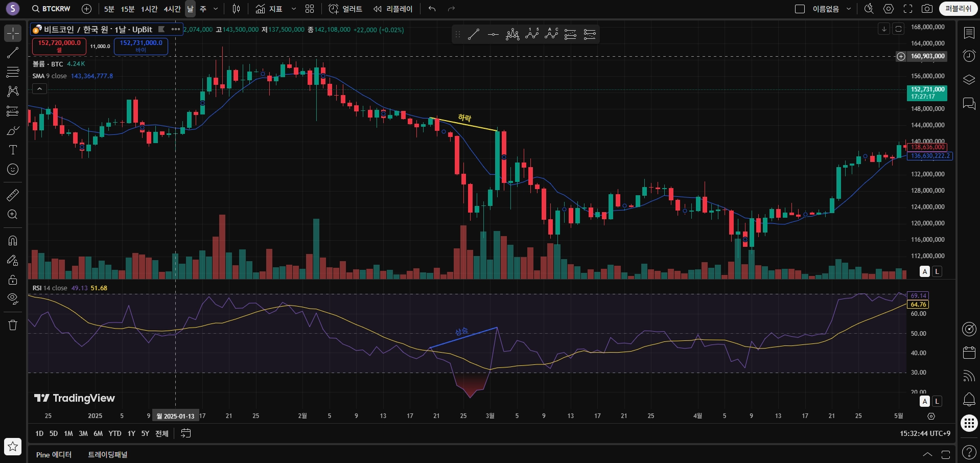Open the economic calendar panel

click(969, 353)
